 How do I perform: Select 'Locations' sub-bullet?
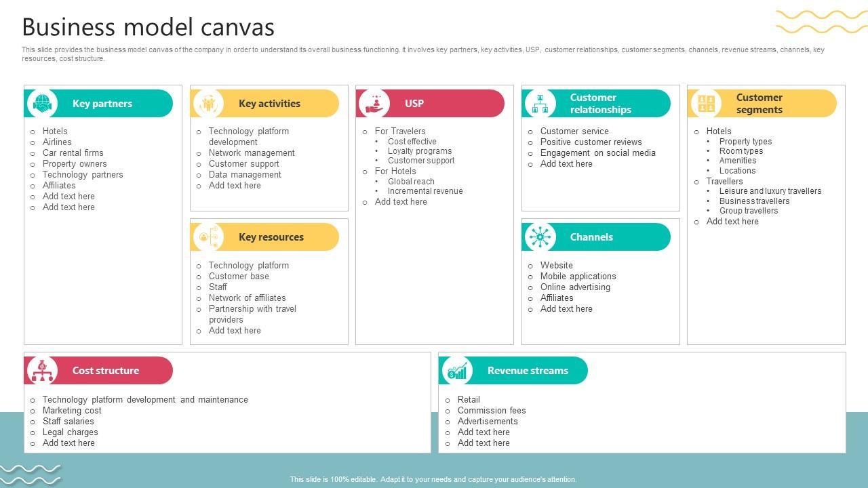(x=737, y=171)
